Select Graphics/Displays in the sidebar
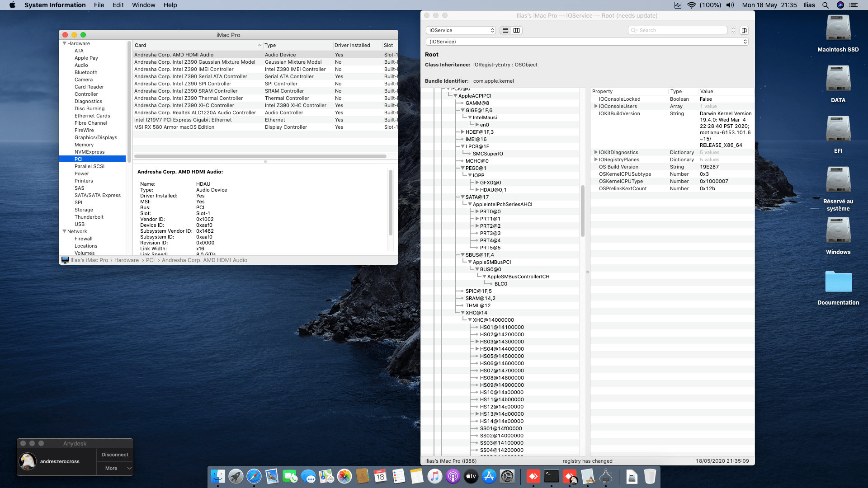Image resolution: width=868 pixels, height=488 pixels. 96,137
